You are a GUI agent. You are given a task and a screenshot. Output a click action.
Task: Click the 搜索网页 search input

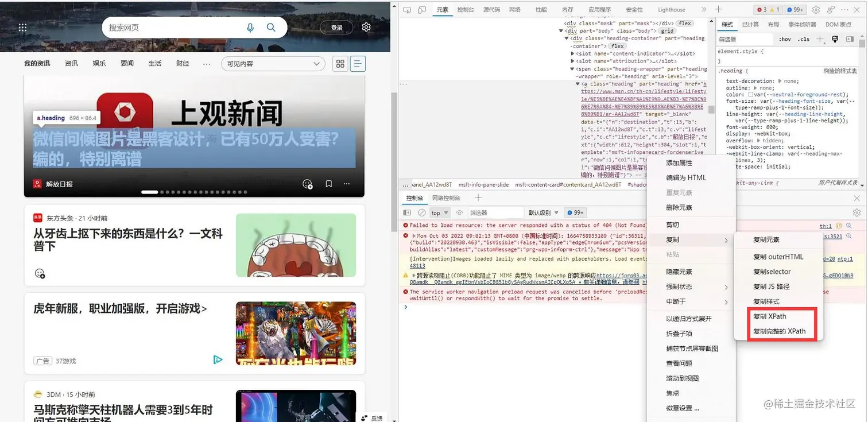click(172, 28)
